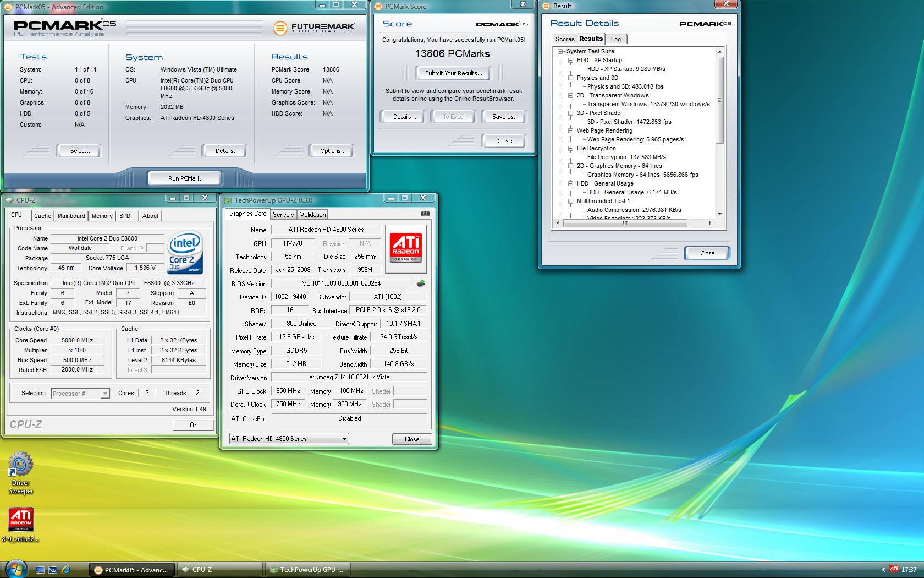Switch to the Scores tab in Result Details
This screenshot has width=924, height=578.
[565, 39]
